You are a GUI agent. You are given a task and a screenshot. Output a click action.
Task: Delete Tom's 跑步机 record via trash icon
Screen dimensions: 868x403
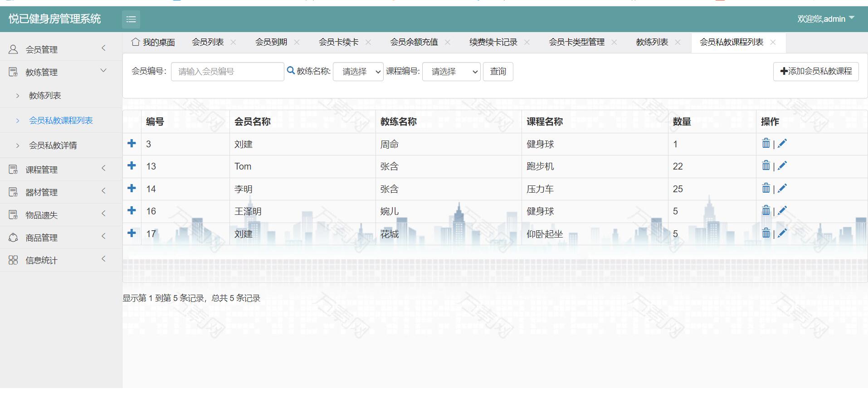point(766,165)
